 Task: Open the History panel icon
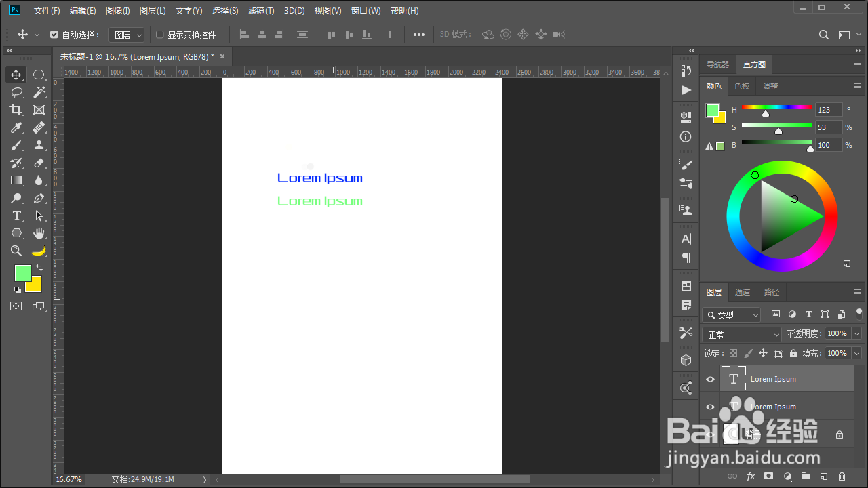pos(686,70)
